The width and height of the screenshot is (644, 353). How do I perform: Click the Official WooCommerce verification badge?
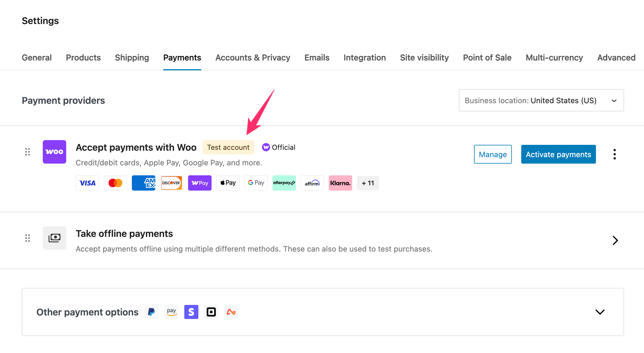[x=278, y=147]
